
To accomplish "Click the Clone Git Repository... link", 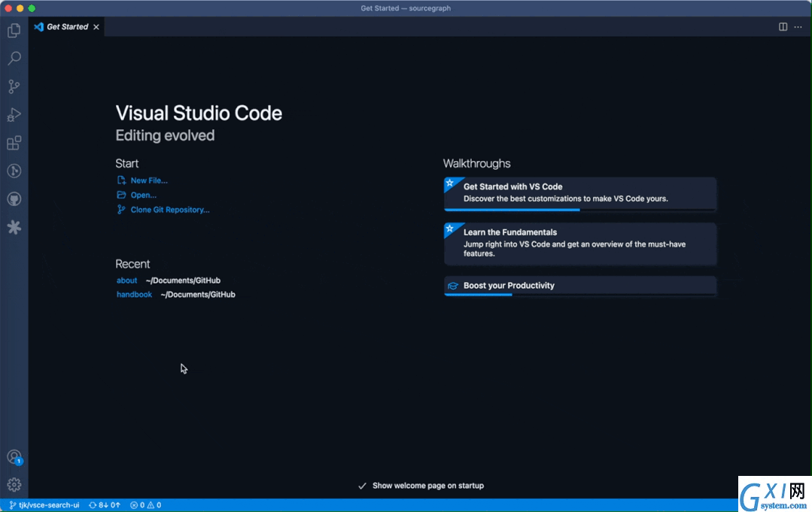I will pos(170,210).
